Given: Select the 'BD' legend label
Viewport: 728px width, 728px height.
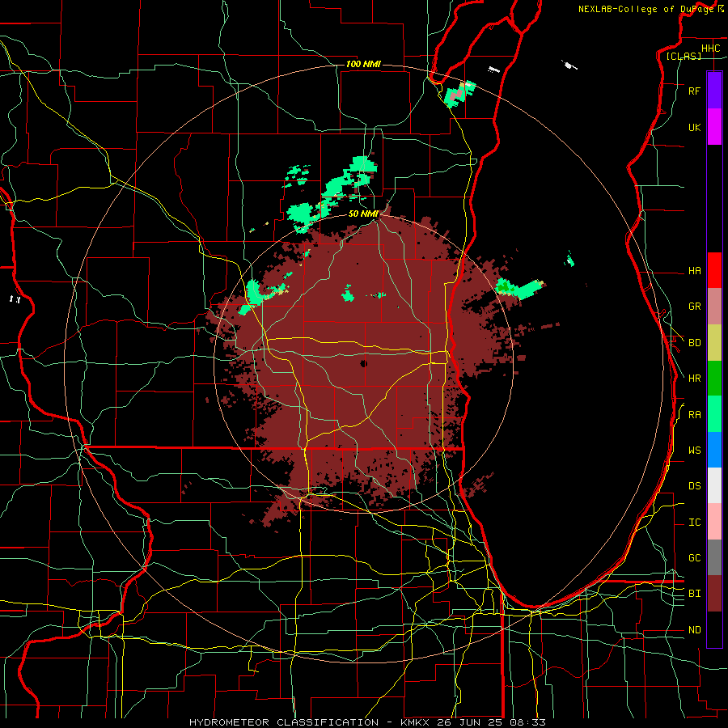Looking at the screenshot, I should click(694, 343).
